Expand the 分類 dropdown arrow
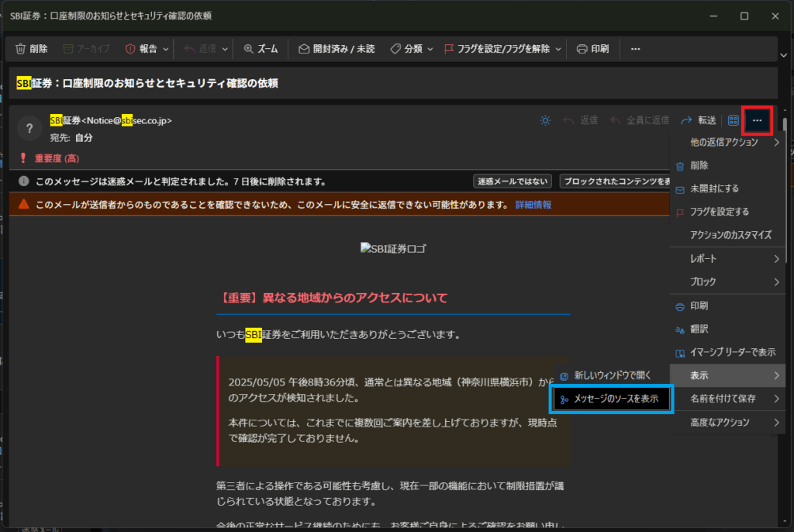Viewport: 794px width, 532px height. tap(430, 49)
